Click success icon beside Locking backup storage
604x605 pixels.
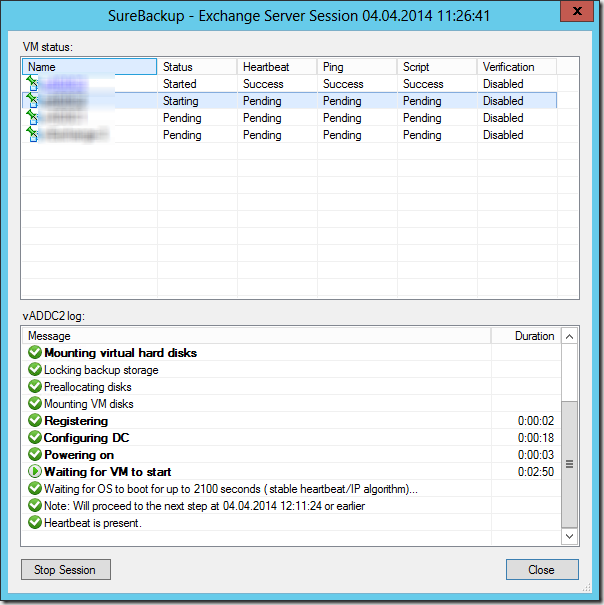click(x=35, y=369)
